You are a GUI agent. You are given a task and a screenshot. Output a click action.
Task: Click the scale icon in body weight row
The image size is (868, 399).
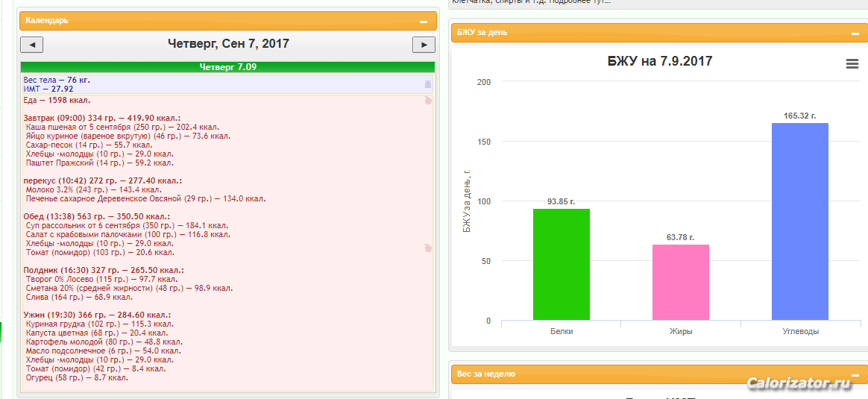pyautogui.click(x=427, y=84)
